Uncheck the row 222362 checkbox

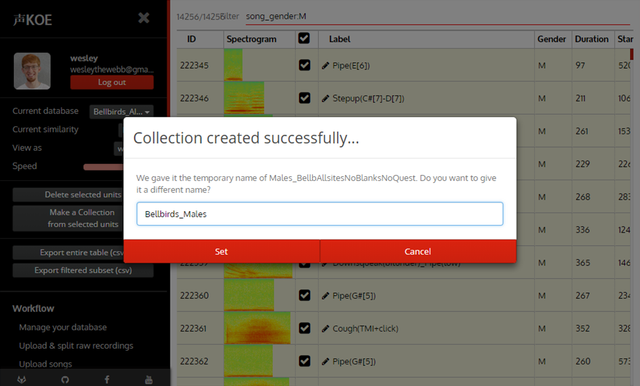304,361
